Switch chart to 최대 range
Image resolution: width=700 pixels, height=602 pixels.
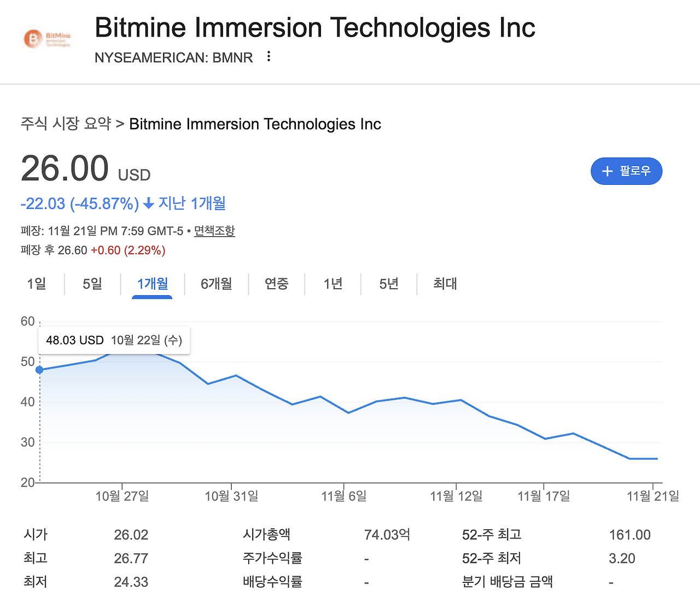pos(445,284)
